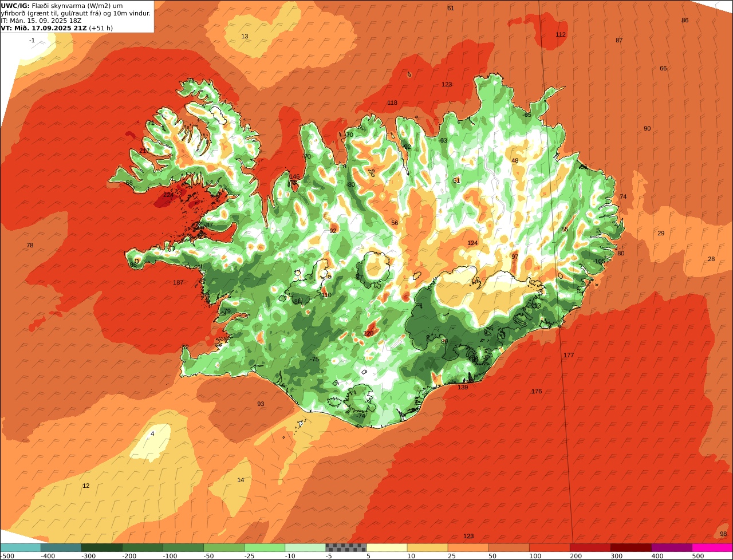Image resolution: width=733 pixels, height=560 pixels.
Task: Click the light teal -500 to -400 legend swatch
Action: (21, 547)
